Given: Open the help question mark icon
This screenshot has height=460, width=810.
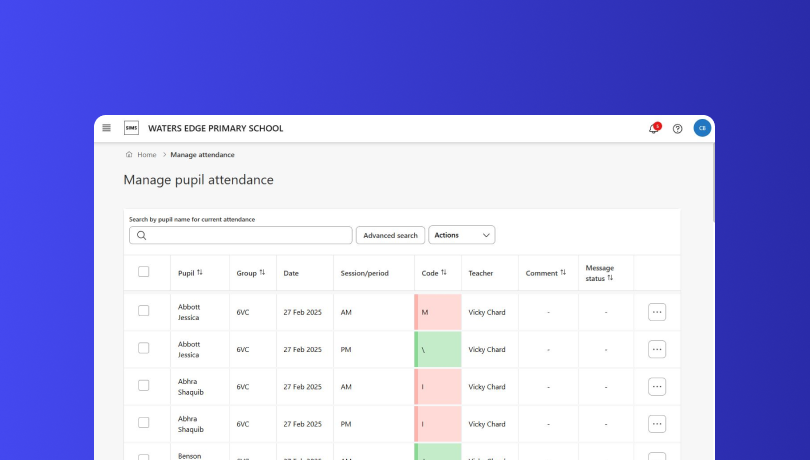Looking at the screenshot, I should point(677,128).
